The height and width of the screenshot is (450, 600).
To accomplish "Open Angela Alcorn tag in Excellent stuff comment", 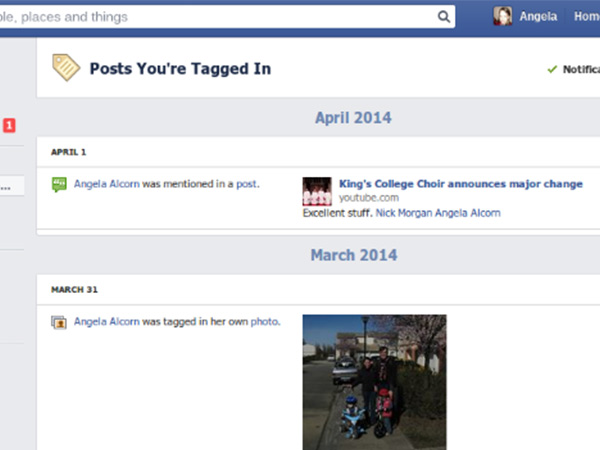I will 468,213.
